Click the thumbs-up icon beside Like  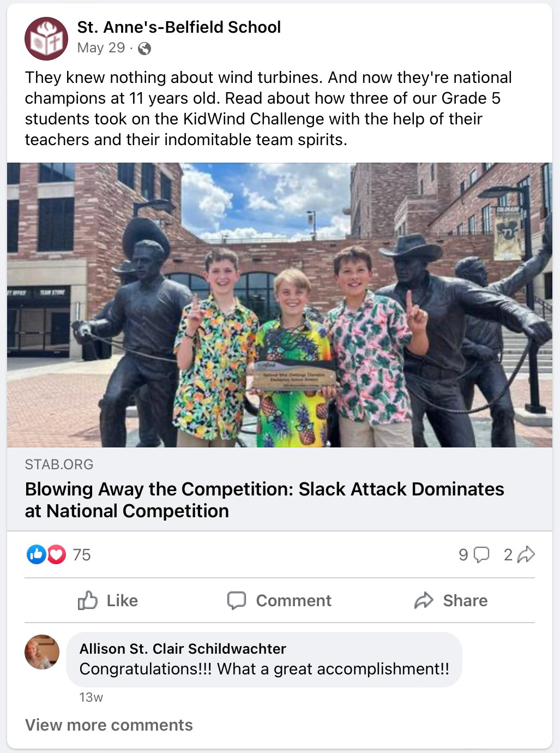click(87, 600)
